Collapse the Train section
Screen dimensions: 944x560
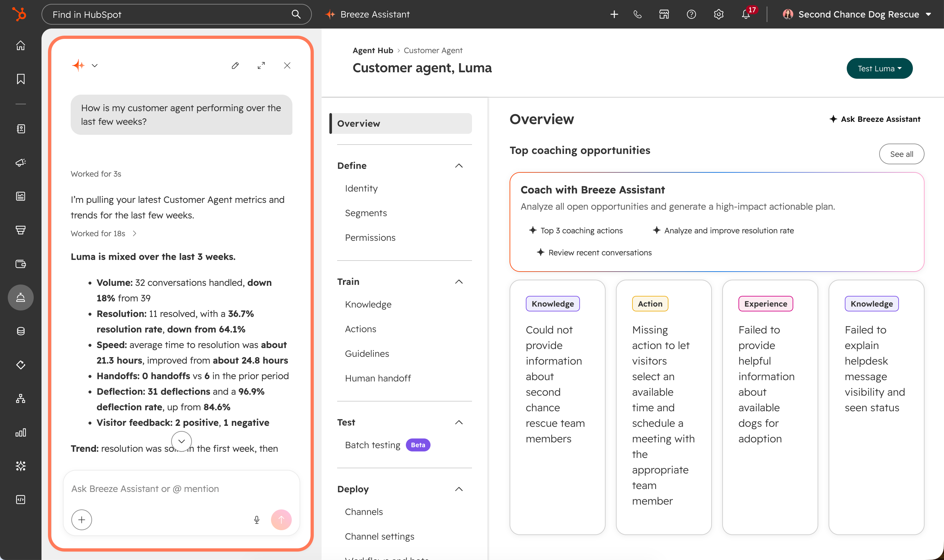point(459,282)
